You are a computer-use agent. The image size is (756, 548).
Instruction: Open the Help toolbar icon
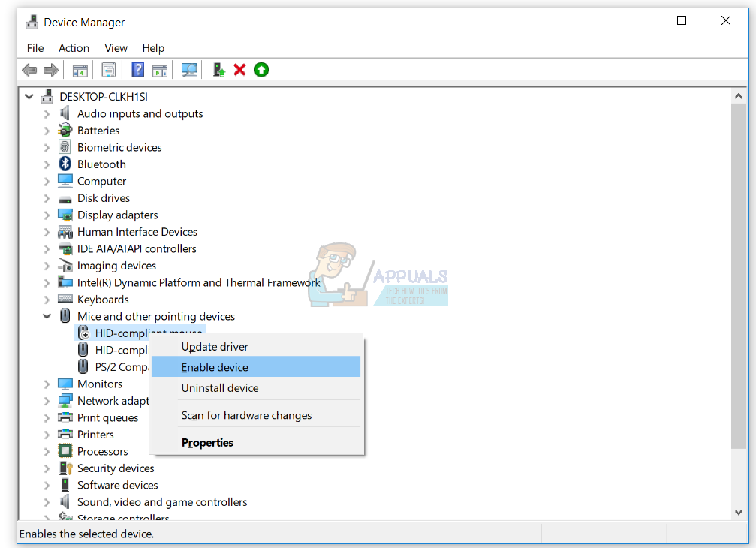[x=137, y=69]
